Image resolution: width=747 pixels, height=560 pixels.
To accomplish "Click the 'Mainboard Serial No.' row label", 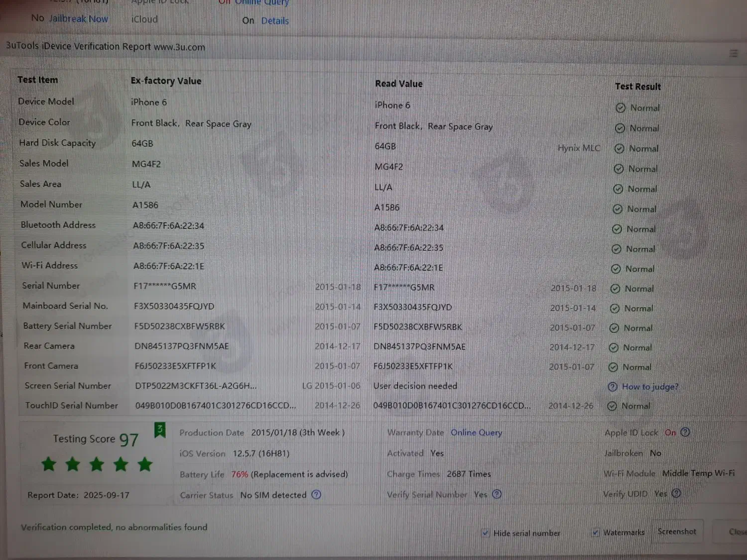I will 65,306.
